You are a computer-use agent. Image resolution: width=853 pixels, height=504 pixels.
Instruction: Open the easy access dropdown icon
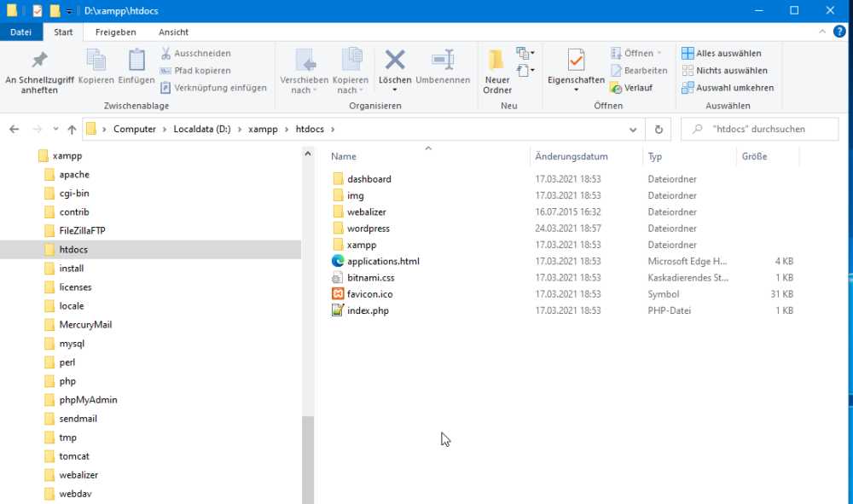(525, 70)
